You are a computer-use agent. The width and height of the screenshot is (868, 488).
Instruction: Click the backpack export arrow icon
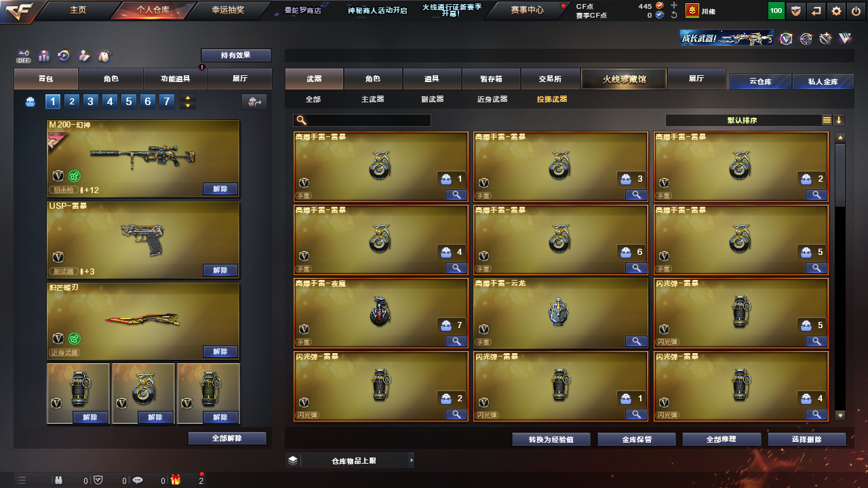254,102
